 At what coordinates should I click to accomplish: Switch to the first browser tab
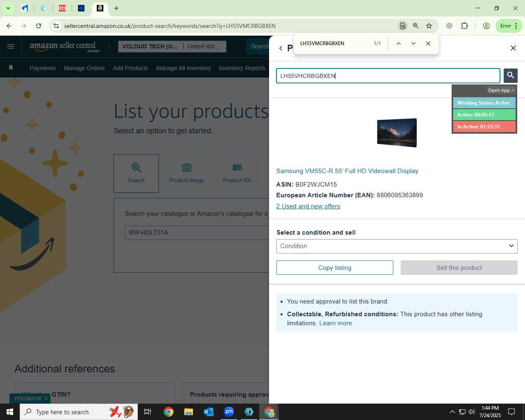point(25,8)
